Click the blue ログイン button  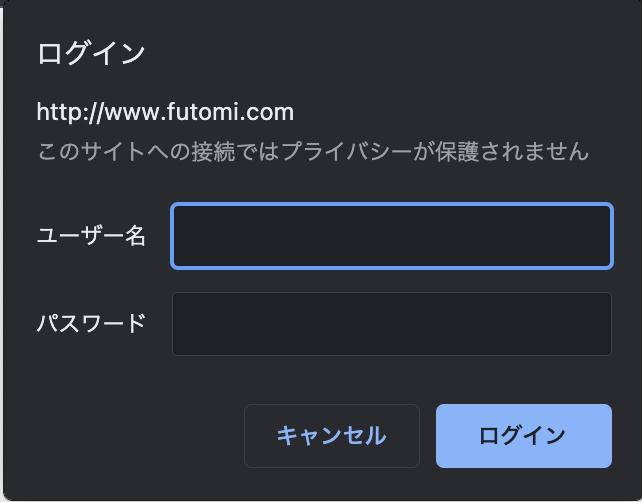coord(524,436)
